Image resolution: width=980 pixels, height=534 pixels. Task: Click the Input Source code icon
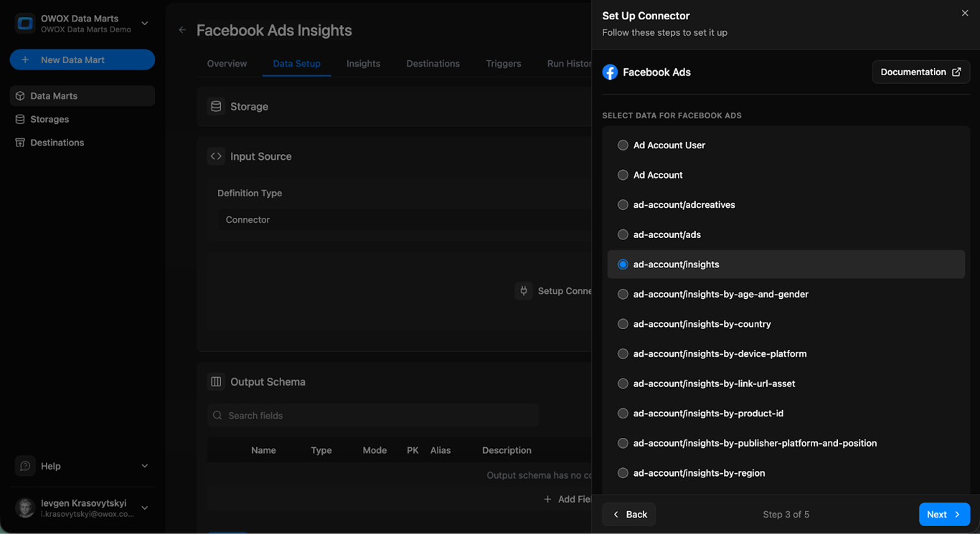[216, 156]
